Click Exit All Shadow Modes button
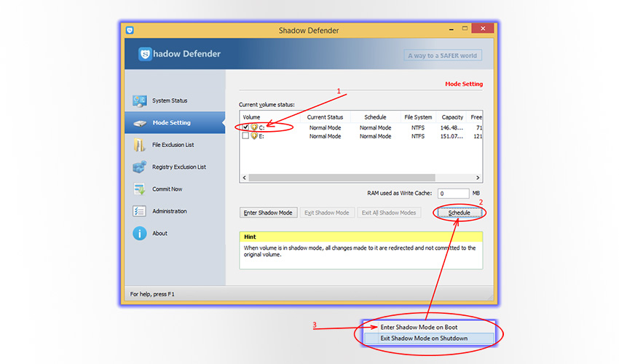619x364 pixels. click(x=389, y=213)
